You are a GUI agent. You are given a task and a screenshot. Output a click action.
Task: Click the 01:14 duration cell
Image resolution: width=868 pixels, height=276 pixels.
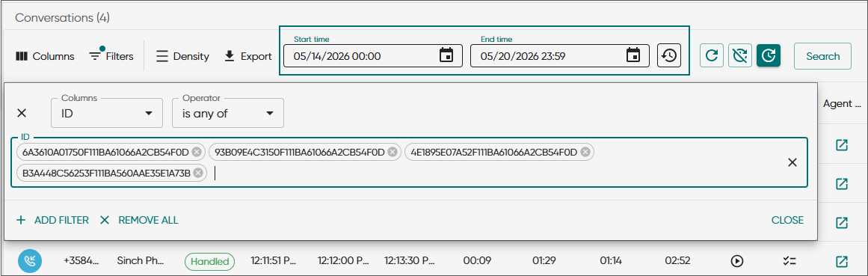(x=611, y=260)
